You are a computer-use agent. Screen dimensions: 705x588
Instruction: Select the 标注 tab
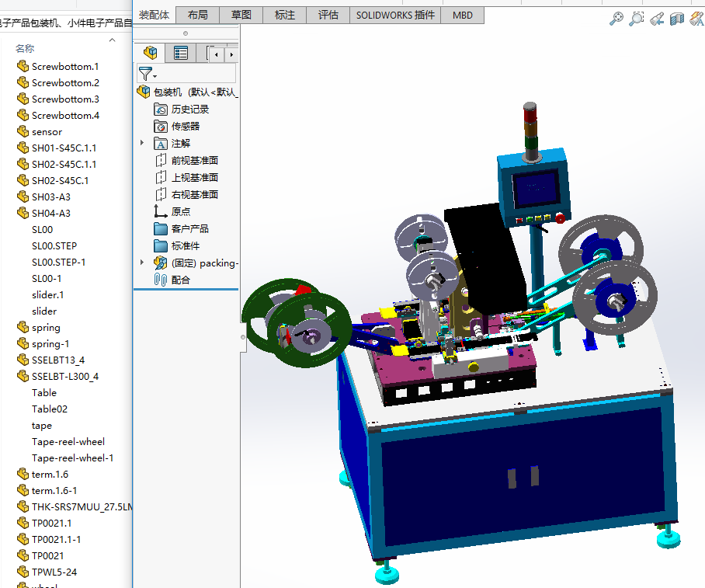click(285, 15)
